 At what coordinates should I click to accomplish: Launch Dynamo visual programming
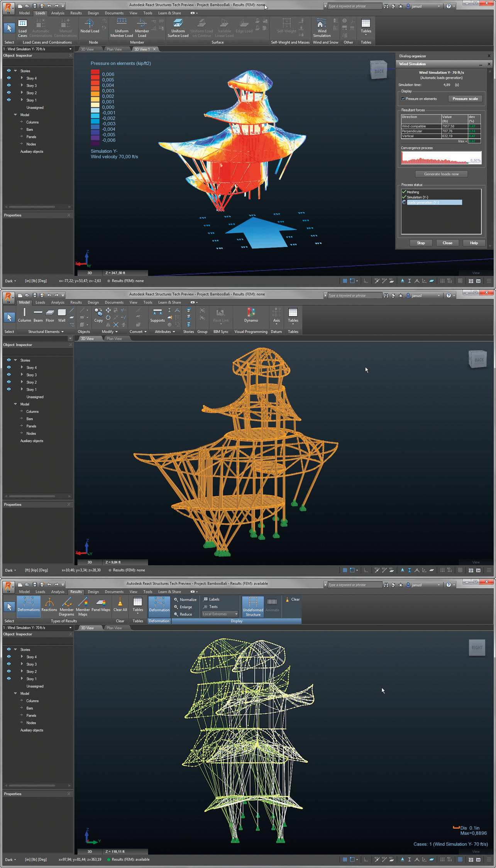[x=251, y=315]
